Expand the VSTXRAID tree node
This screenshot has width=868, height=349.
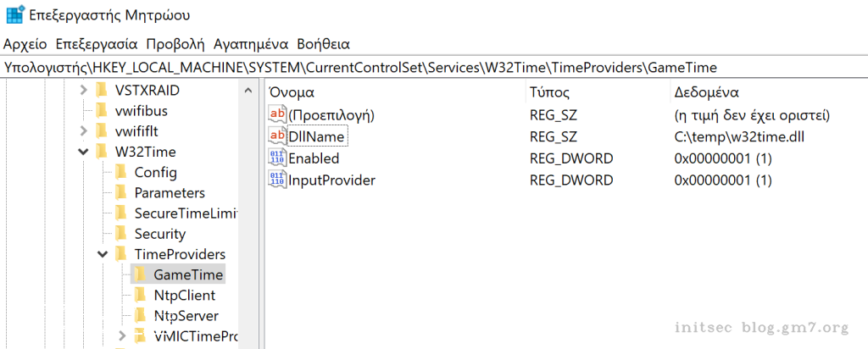pos(82,90)
